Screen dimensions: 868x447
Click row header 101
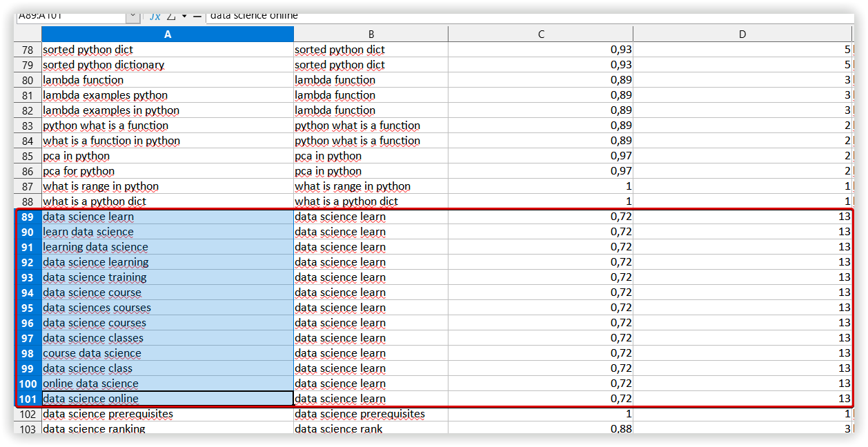click(x=28, y=399)
